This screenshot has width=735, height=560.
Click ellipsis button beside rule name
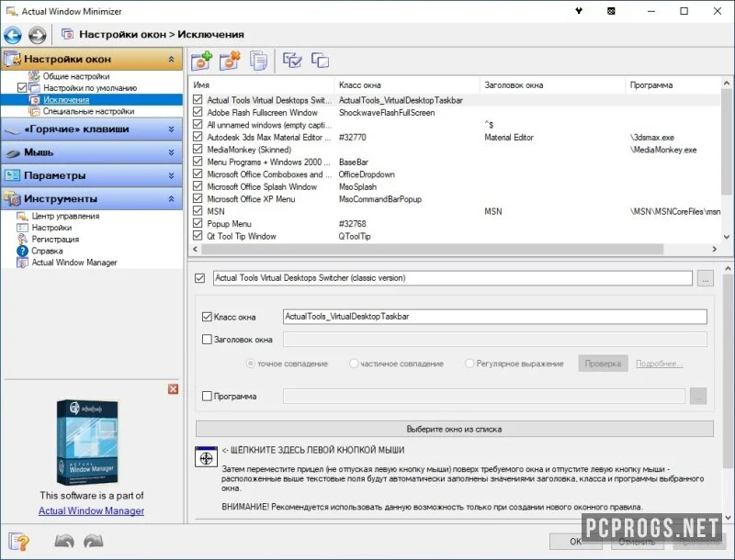click(706, 278)
